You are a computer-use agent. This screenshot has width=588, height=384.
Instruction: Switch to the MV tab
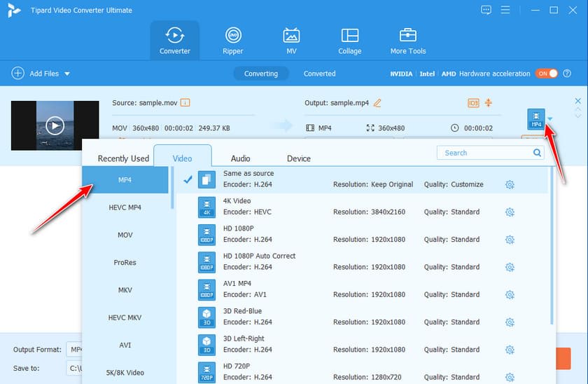pos(291,41)
